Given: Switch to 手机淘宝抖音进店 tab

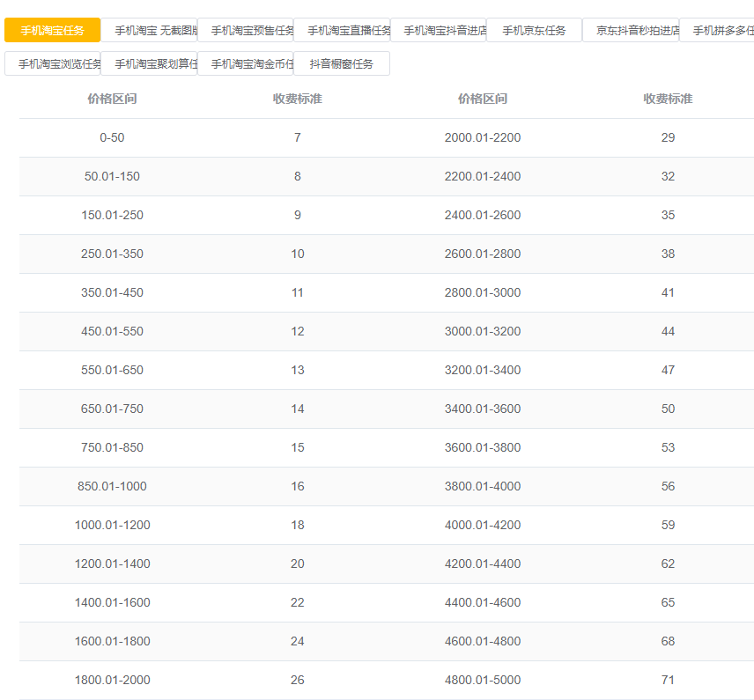Looking at the screenshot, I should click(x=438, y=30).
